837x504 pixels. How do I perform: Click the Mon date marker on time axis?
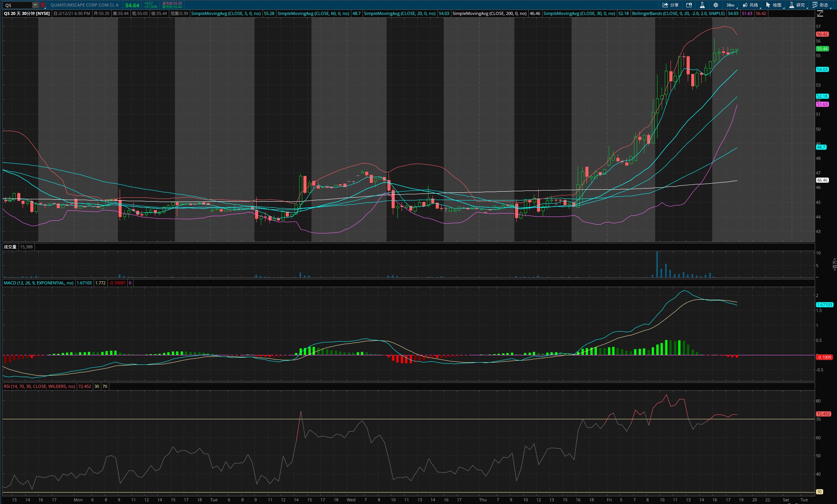point(78,500)
